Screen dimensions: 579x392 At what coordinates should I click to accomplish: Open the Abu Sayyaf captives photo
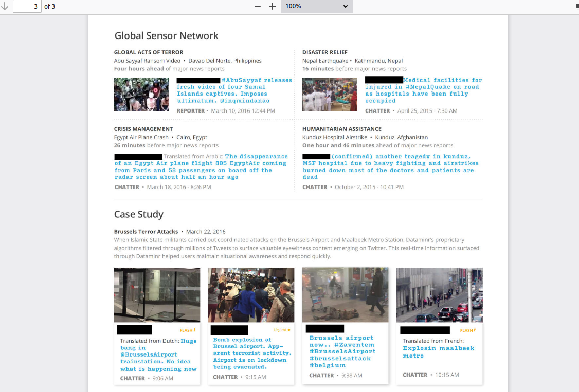pyautogui.click(x=141, y=95)
